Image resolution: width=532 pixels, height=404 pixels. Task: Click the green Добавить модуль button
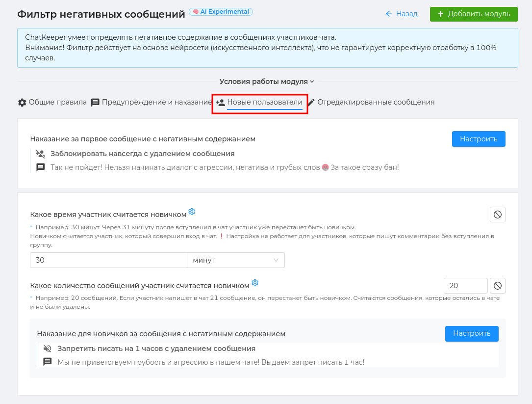(x=474, y=14)
